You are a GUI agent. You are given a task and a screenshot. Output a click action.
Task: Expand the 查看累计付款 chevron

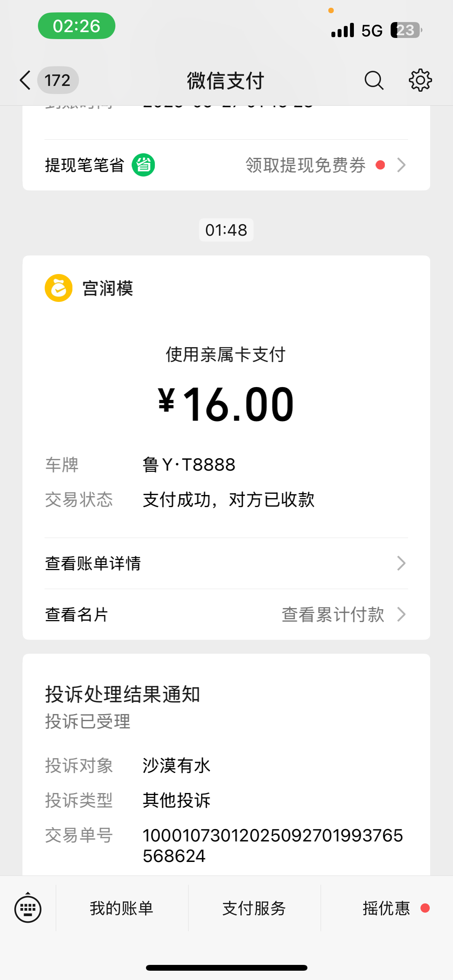tap(402, 614)
